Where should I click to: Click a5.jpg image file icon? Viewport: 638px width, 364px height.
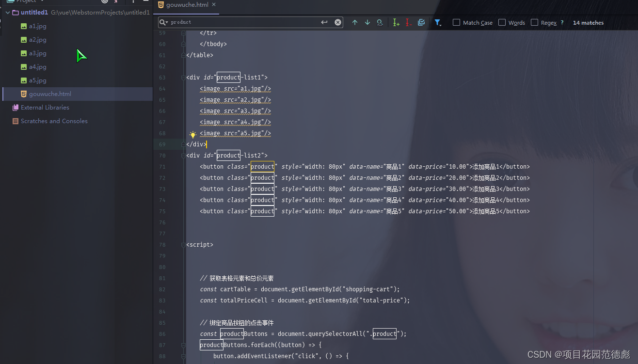pyautogui.click(x=24, y=80)
